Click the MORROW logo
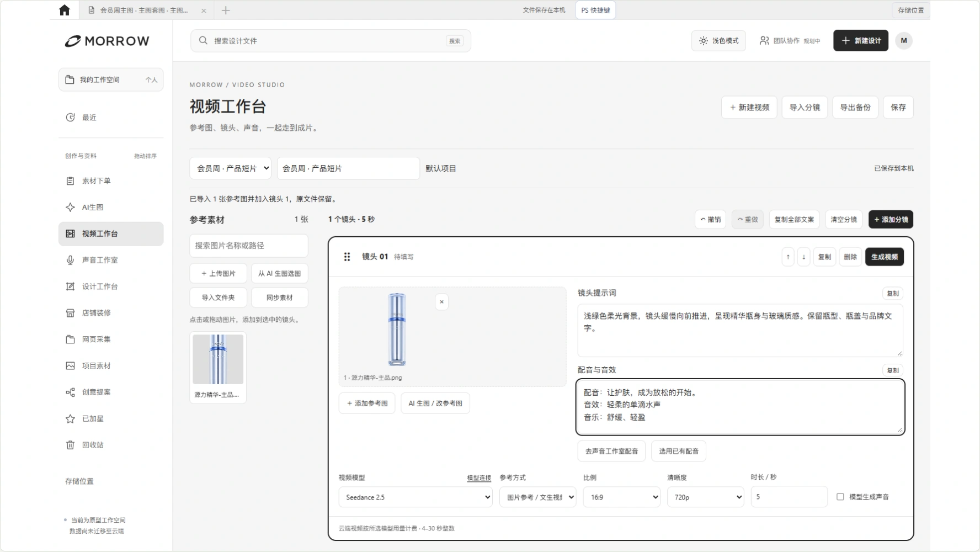This screenshot has height=552, width=980. [x=107, y=41]
